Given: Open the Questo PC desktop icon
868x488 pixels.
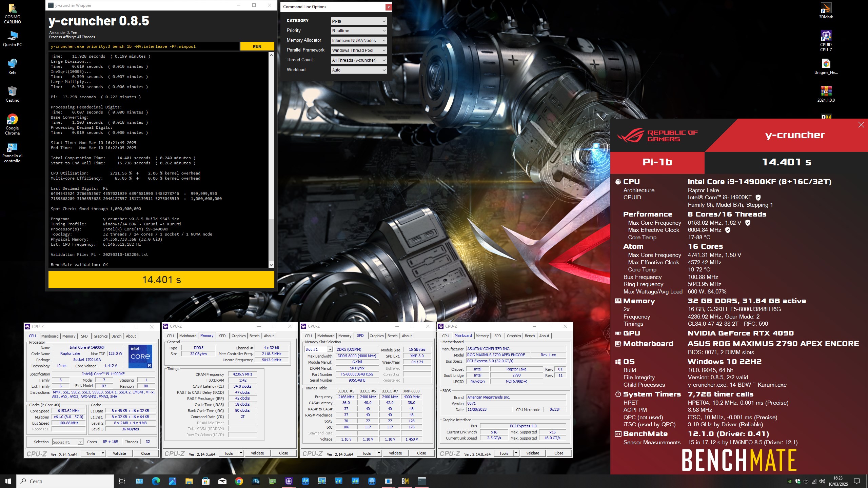Looking at the screenshot, I should coord(12,39).
